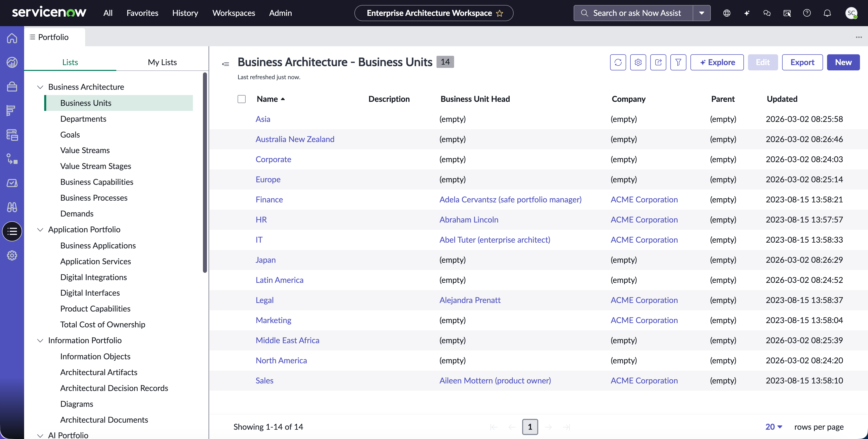Image resolution: width=868 pixels, height=439 pixels.
Task: Open the dashboard gauge icon in sidebar
Action: pyautogui.click(x=12, y=62)
